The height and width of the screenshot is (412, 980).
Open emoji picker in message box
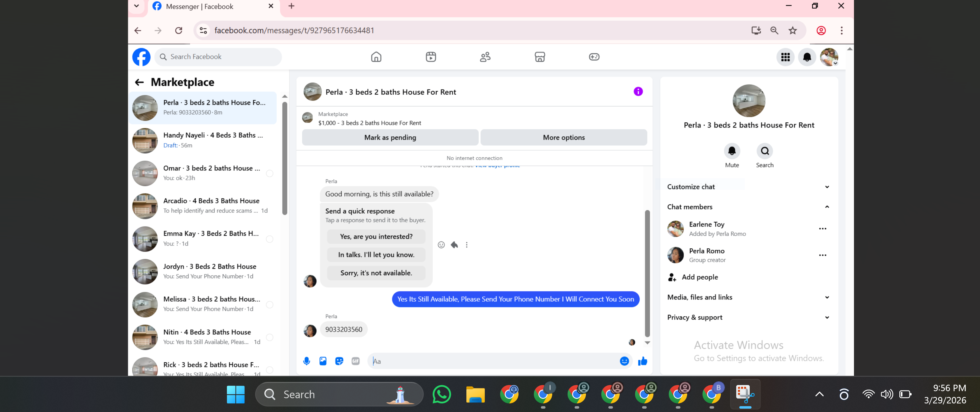pos(624,361)
